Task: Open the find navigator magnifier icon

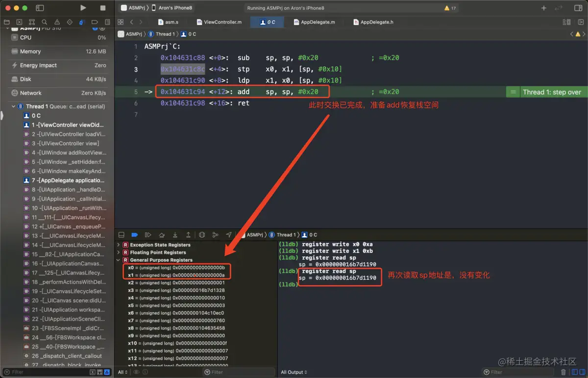Action: pyautogui.click(x=45, y=22)
